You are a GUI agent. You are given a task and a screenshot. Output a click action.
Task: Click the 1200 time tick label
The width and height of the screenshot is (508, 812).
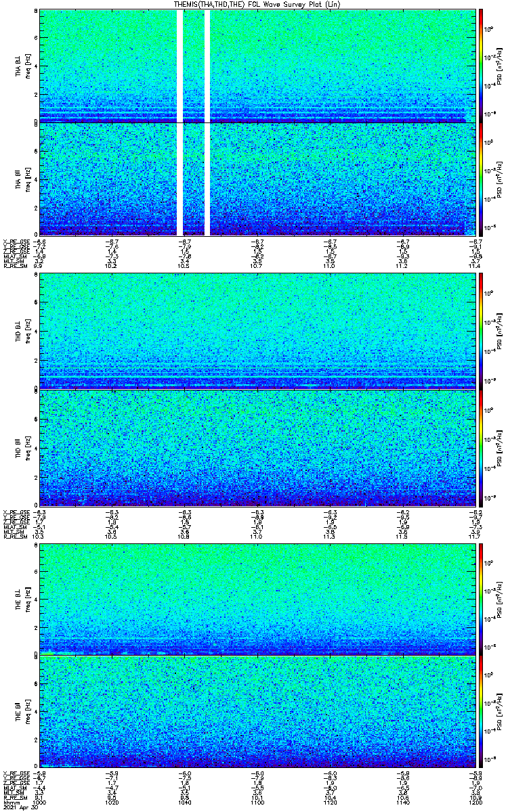coord(475,802)
